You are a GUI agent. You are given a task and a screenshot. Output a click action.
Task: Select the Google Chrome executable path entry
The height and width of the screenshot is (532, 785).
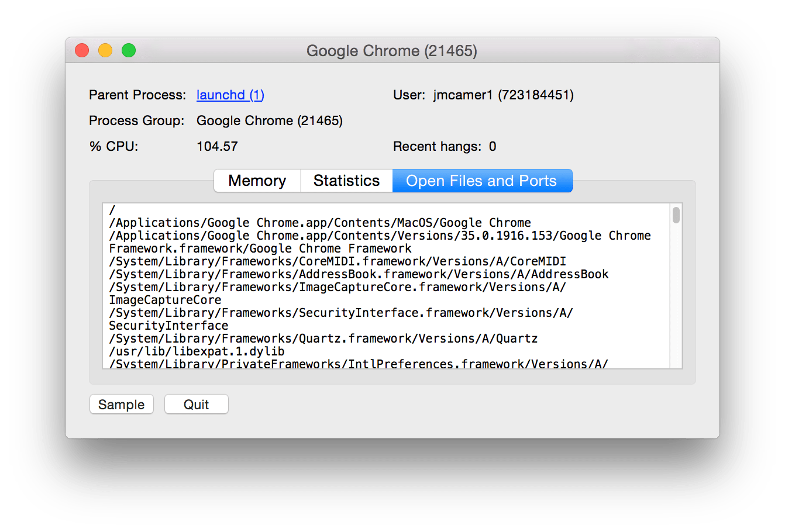tap(319, 222)
